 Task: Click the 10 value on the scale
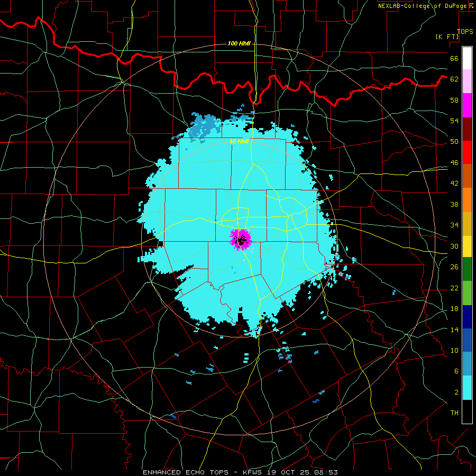click(454, 350)
